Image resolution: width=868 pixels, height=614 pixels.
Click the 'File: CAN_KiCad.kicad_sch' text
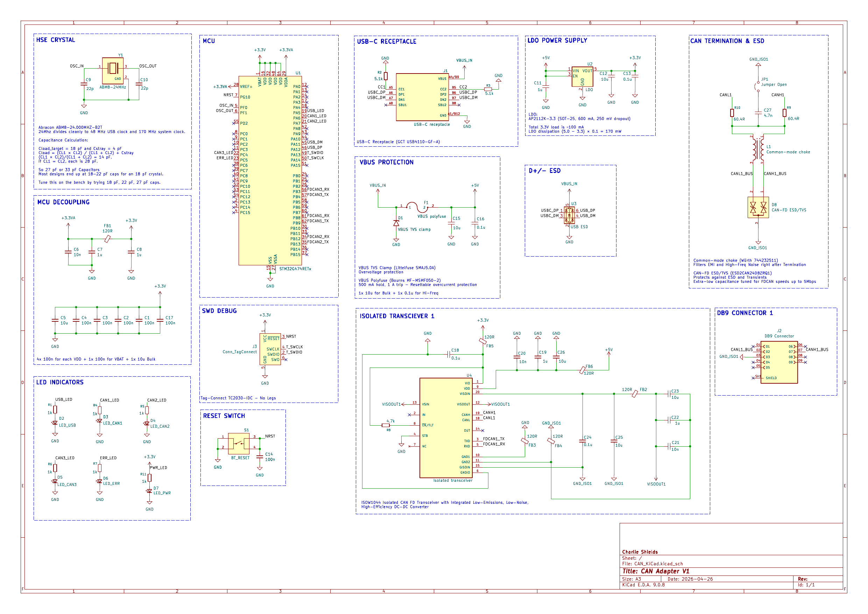[x=652, y=564]
